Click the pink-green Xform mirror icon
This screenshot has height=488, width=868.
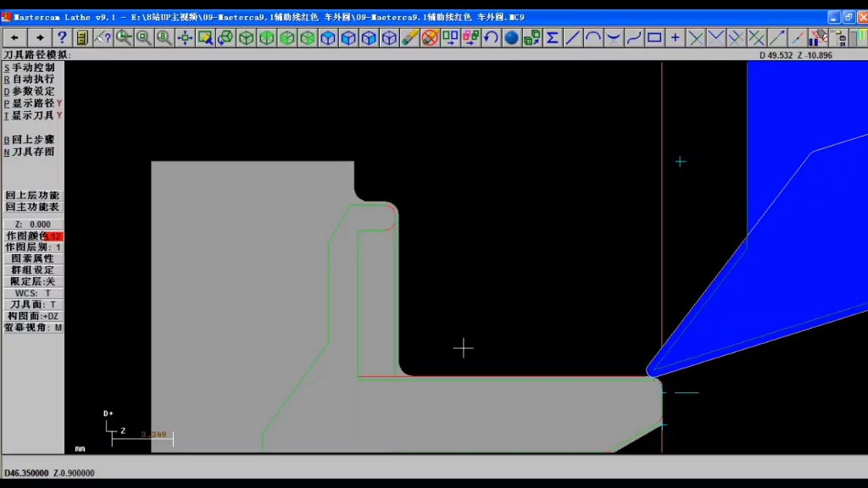pyautogui.click(x=471, y=37)
